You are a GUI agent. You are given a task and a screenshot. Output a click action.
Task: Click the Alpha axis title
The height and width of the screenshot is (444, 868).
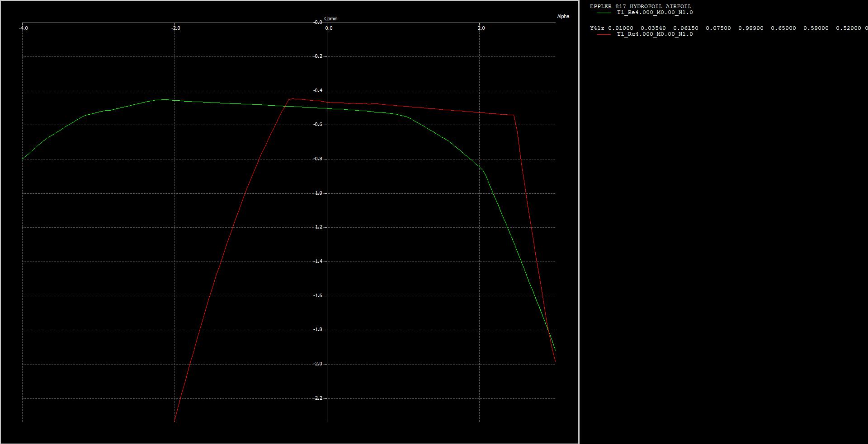[x=563, y=16]
